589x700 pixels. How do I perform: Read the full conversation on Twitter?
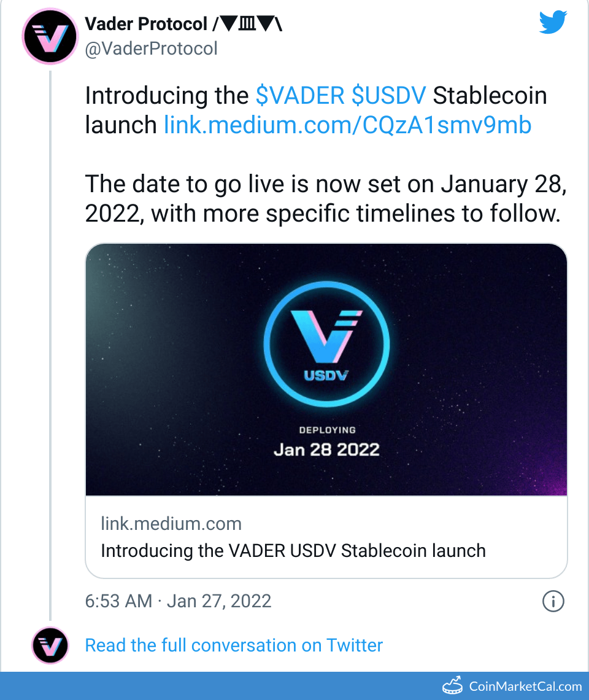click(x=234, y=645)
